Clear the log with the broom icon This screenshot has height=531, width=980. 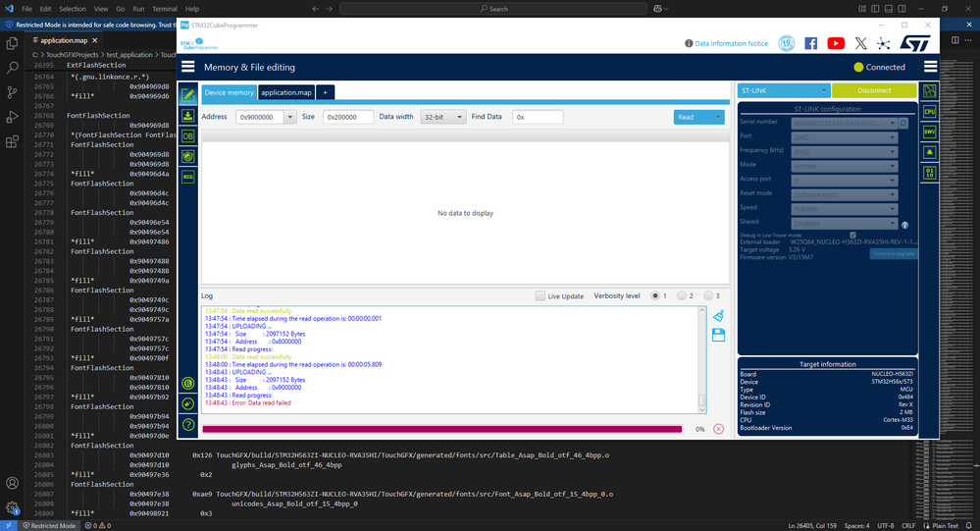click(x=719, y=316)
